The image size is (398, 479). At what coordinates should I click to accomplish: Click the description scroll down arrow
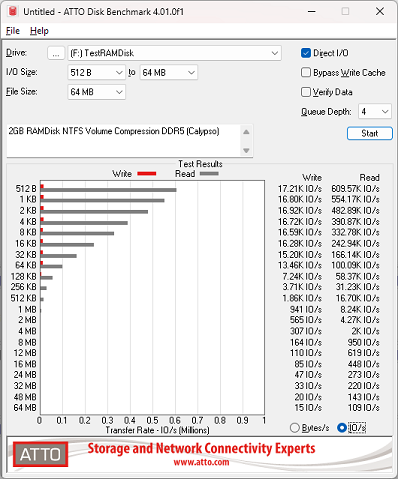pyautogui.click(x=246, y=150)
